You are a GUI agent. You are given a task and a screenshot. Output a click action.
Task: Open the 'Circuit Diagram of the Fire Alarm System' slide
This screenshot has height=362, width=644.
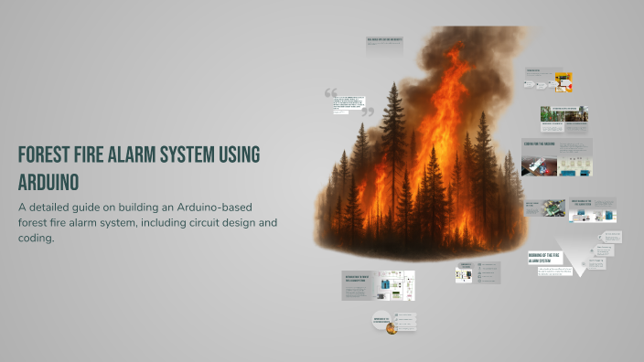(x=593, y=209)
